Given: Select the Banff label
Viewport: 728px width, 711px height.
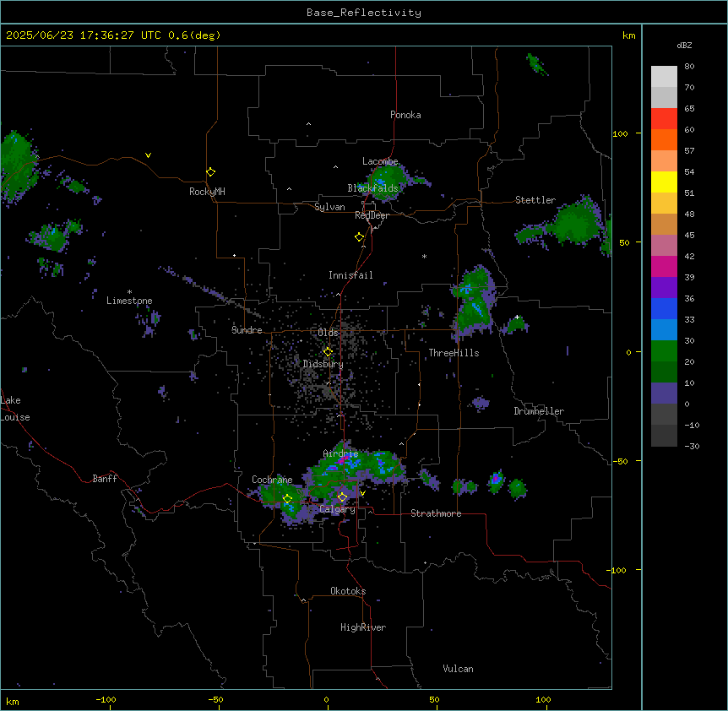Looking at the screenshot, I should (105, 479).
